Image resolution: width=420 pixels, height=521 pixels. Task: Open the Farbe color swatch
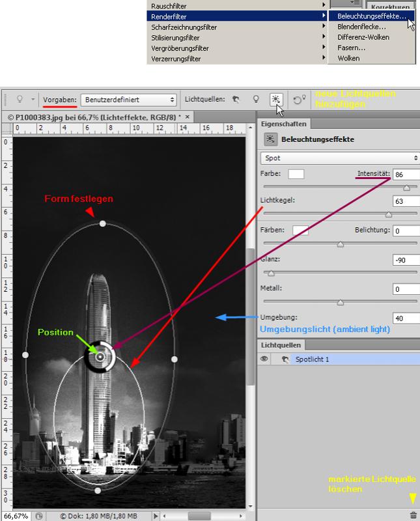pyautogui.click(x=296, y=175)
